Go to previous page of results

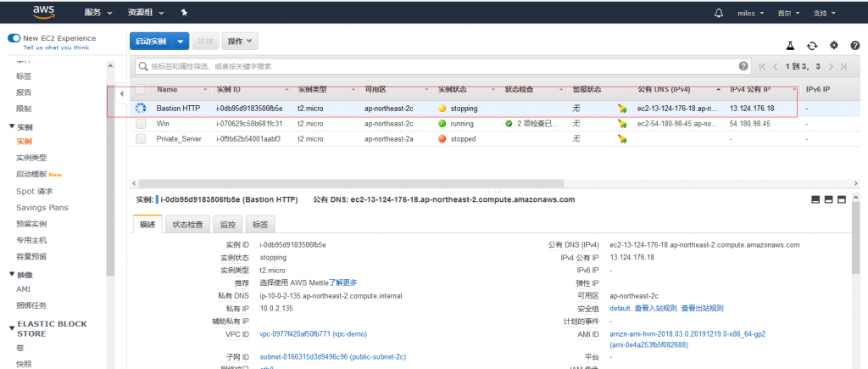(776, 66)
